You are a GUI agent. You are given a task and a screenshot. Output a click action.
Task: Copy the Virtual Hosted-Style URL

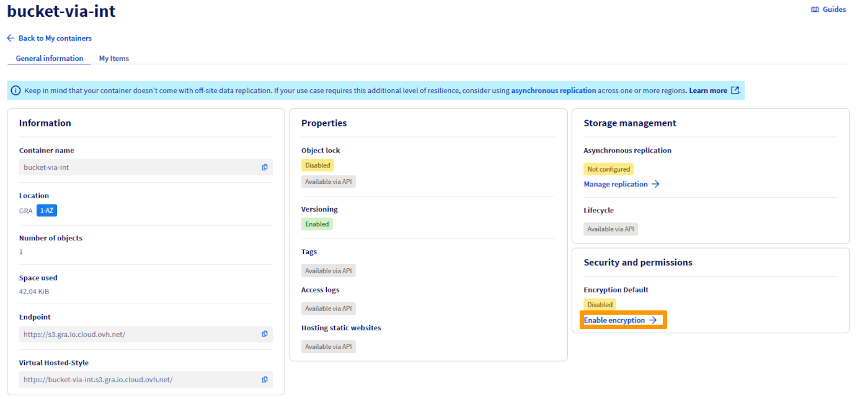coord(265,379)
